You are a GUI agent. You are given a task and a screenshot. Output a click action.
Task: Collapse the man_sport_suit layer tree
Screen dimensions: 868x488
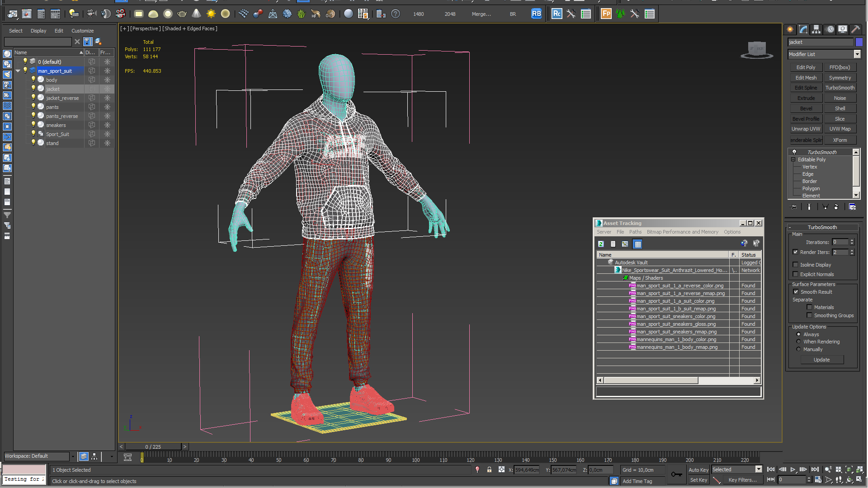[18, 71]
